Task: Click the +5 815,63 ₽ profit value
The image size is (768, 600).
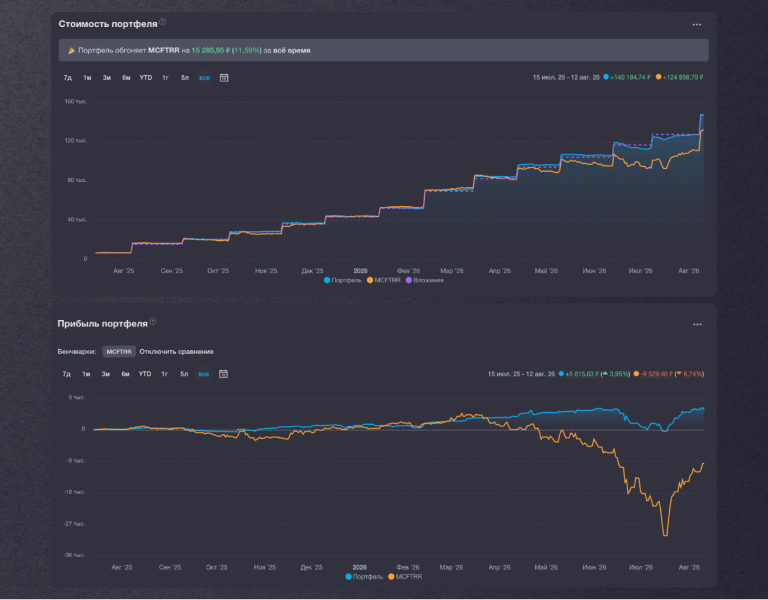Action: point(582,374)
